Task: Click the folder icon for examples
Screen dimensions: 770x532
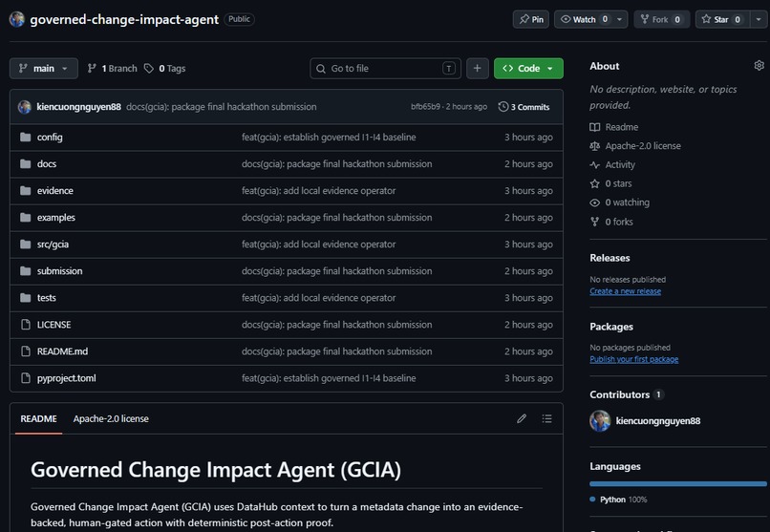Action: 26,217
